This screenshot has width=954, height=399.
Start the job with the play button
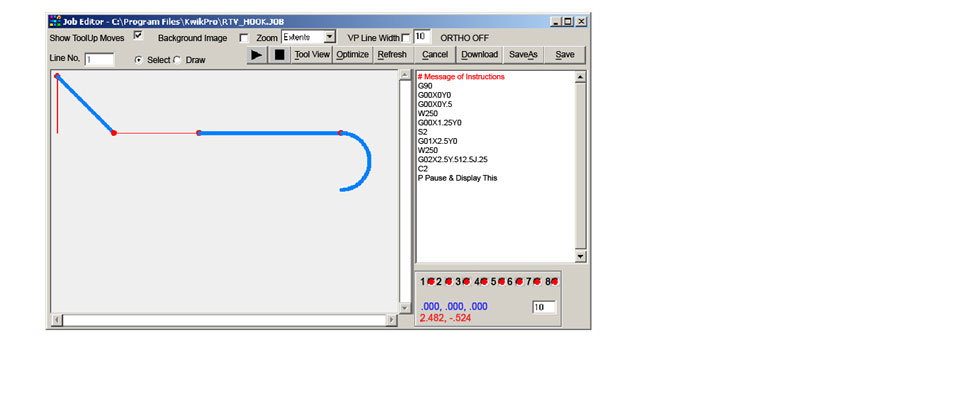(x=257, y=55)
